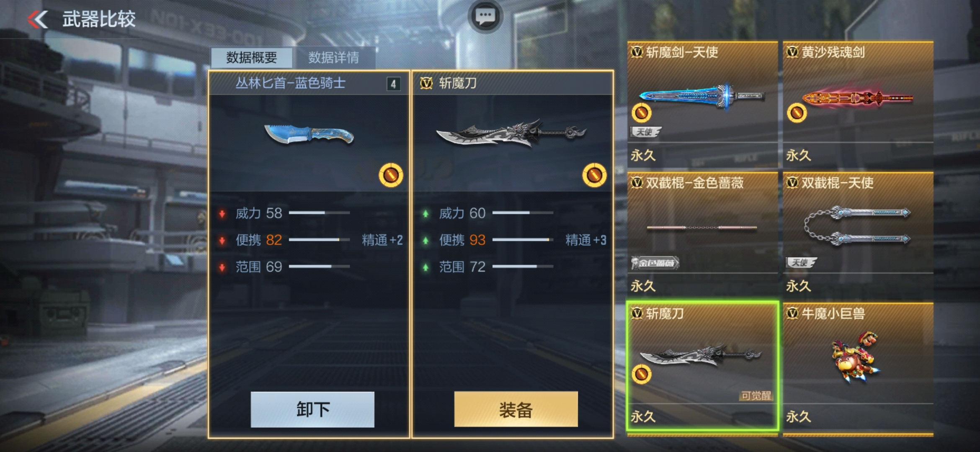The height and width of the screenshot is (452, 980).
Task: Tap the coin icon on 丛林匕首 panel
Action: 391,175
